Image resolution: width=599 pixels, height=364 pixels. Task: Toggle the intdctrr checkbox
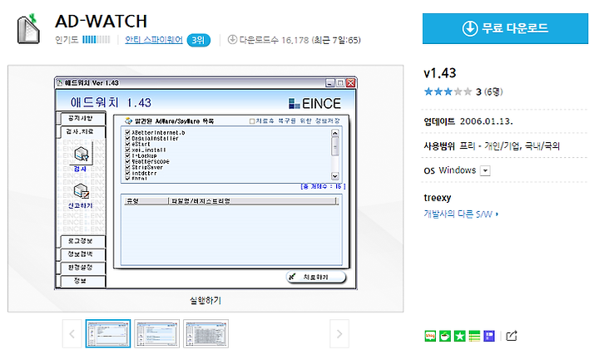[x=127, y=173]
